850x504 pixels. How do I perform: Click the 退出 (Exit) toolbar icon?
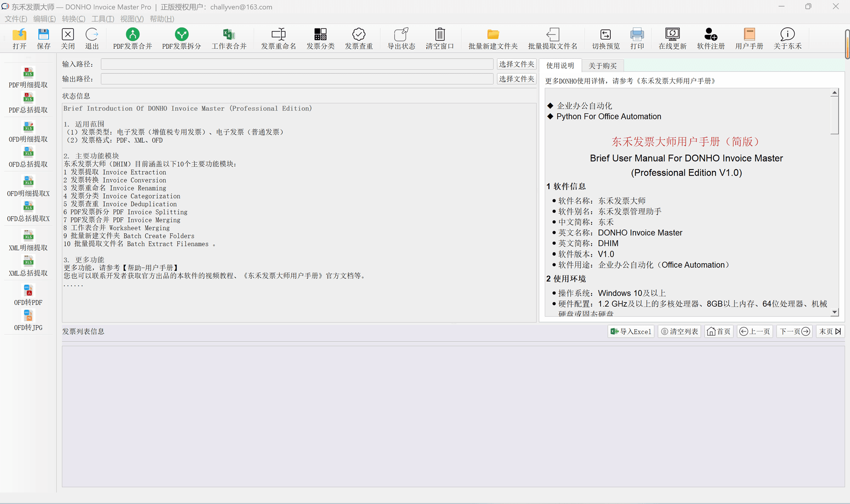tap(92, 39)
